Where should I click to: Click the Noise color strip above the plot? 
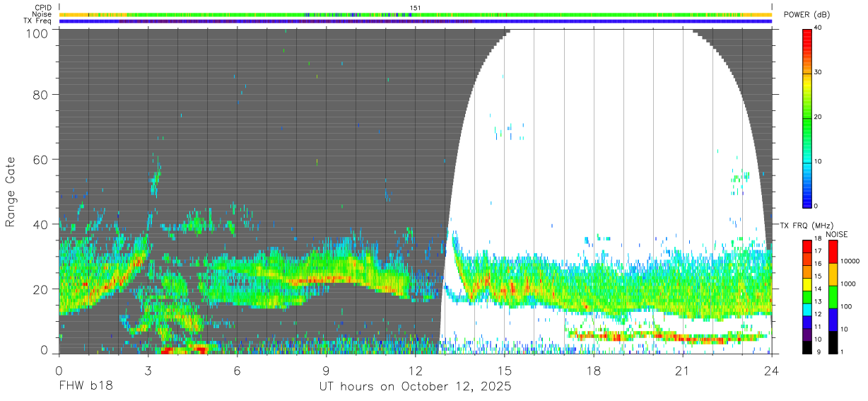click(x=416, y=14)
